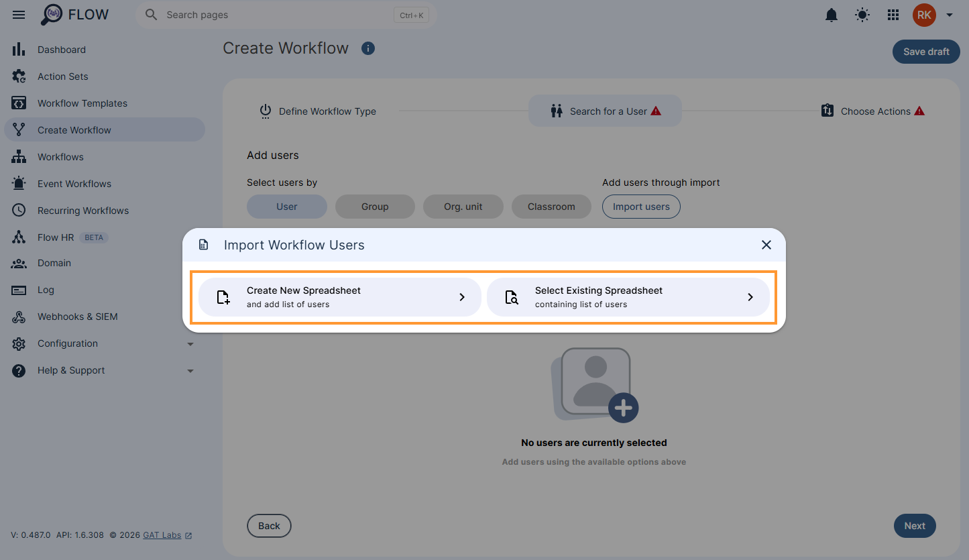Click the info icon beside Create Workflow
Viewport: 969px width, 560px height.
367,48
